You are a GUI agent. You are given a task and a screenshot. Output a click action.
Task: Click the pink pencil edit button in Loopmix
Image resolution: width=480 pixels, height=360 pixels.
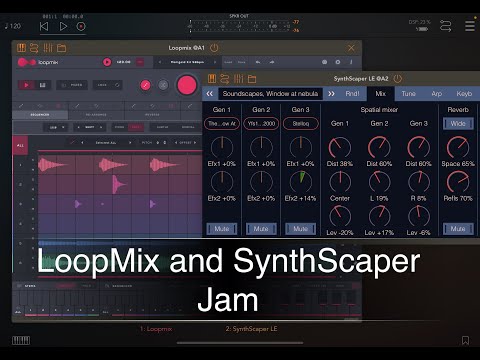click(145, 85)
